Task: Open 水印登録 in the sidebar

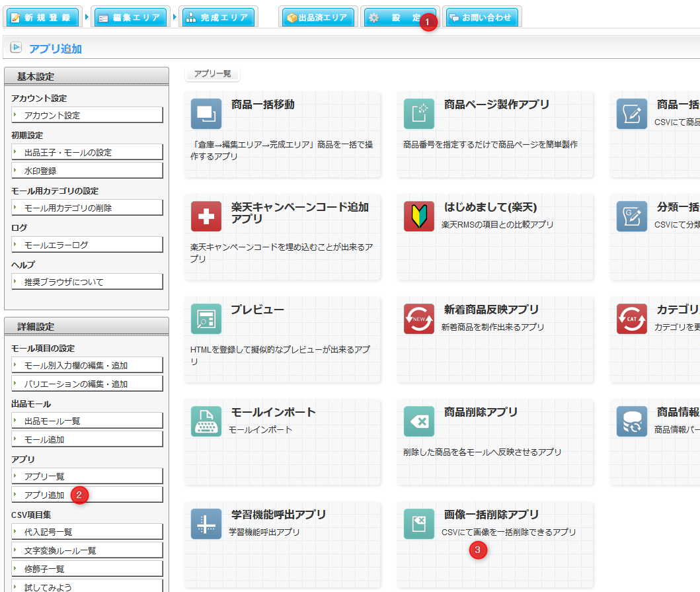Action: [x=87, y=170]
